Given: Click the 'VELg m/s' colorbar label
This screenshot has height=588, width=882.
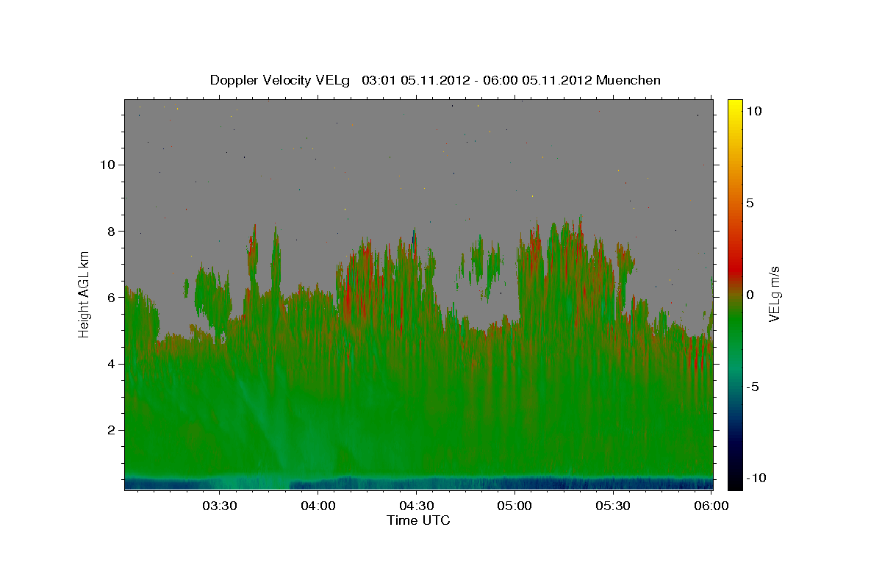Looking at the screenshot, I should pyautogui.click(x=774, y=294).
